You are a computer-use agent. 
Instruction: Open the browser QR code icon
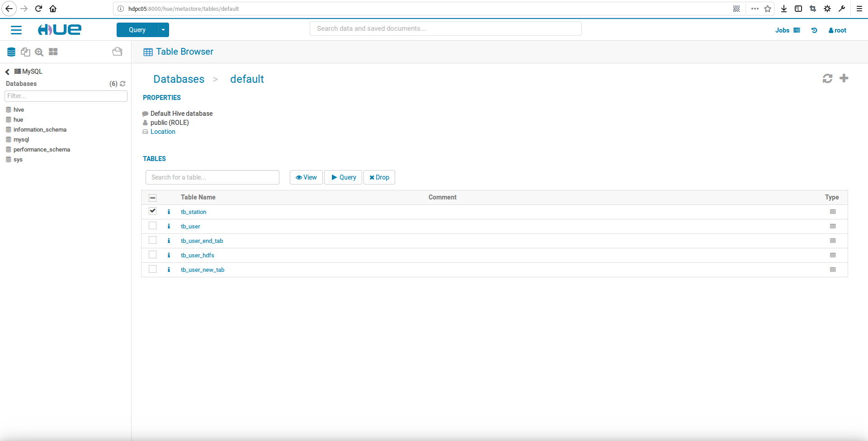click(x=736, y=9)
